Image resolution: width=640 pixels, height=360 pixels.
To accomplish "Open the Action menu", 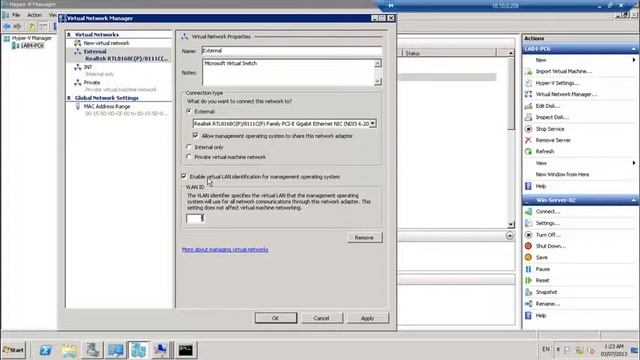I will point(34,15).
